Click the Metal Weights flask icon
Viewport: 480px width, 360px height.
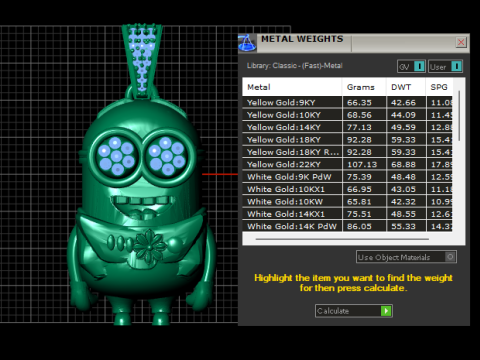click(247, 43)
